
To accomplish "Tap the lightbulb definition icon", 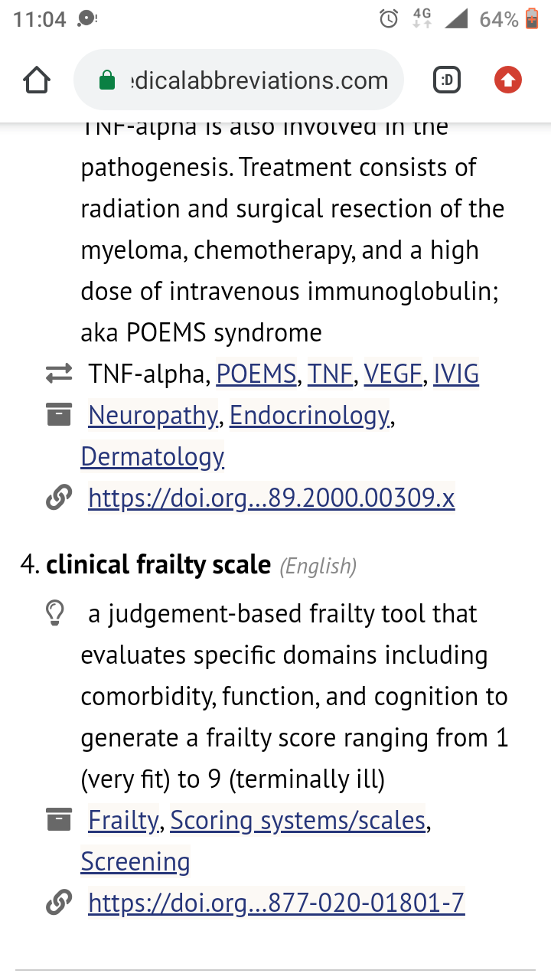I will click(55, 613).
